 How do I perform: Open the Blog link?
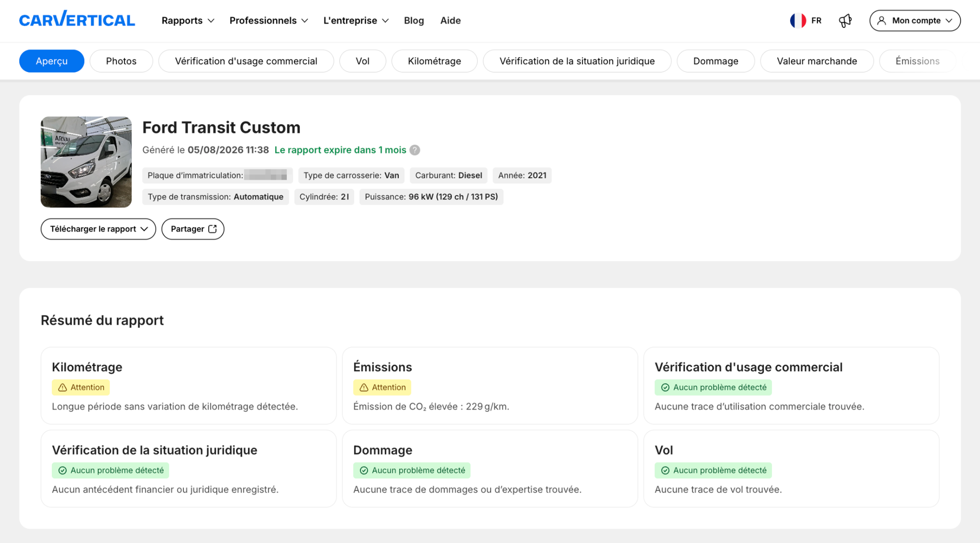click(x=414, y=21)
